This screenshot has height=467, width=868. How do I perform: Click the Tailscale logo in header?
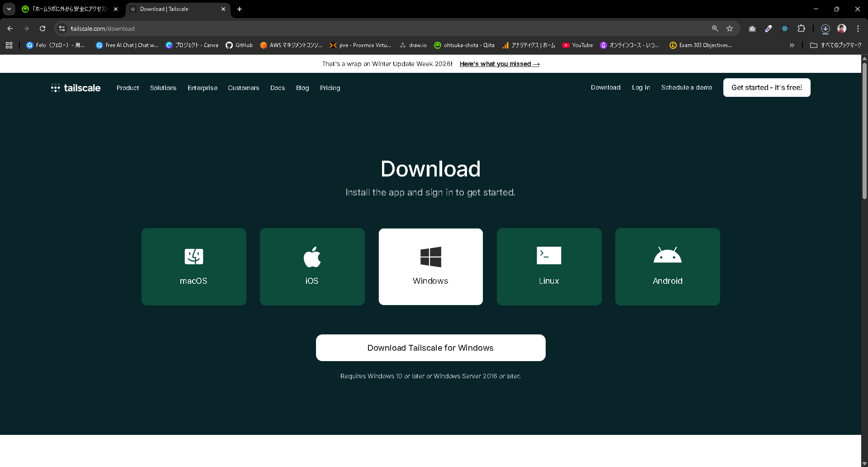(x=75, y=88)
